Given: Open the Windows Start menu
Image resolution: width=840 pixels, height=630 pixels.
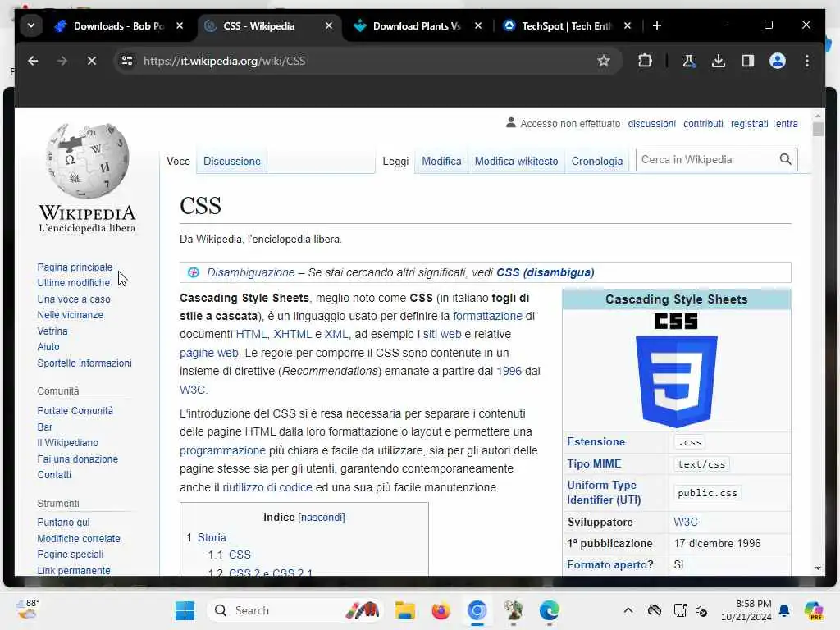Looking at the screenshot, I should point(185,610).
